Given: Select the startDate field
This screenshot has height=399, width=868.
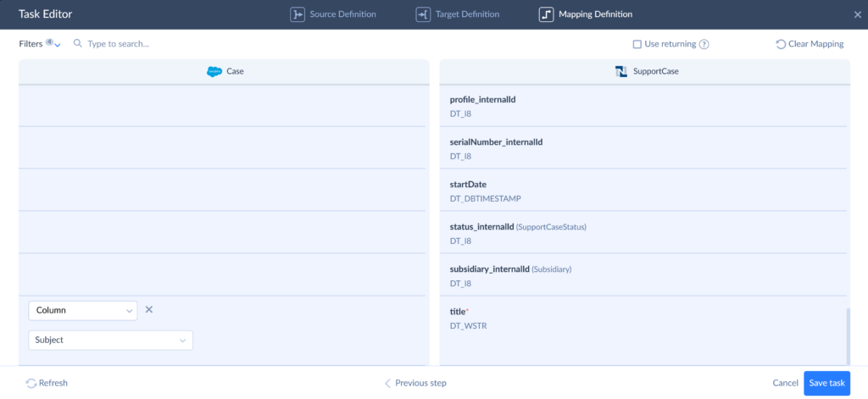Looking at the screenshot, I should pyautogui.click(x=643, y=191).
